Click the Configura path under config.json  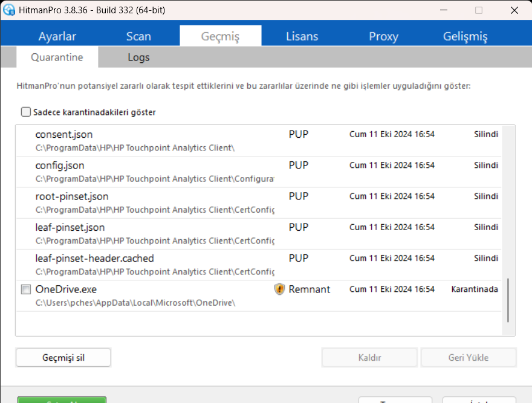point(155,179)
